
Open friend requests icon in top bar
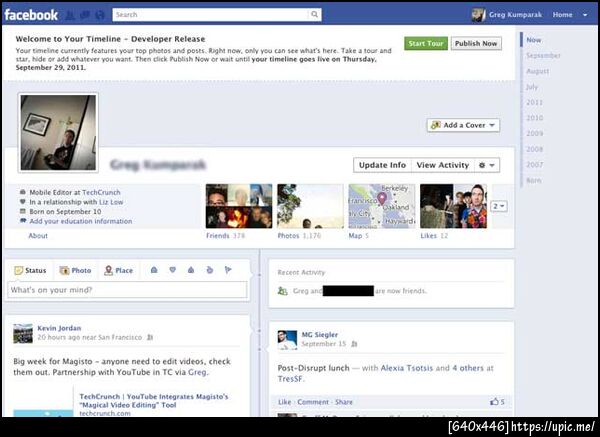(70, 15)
